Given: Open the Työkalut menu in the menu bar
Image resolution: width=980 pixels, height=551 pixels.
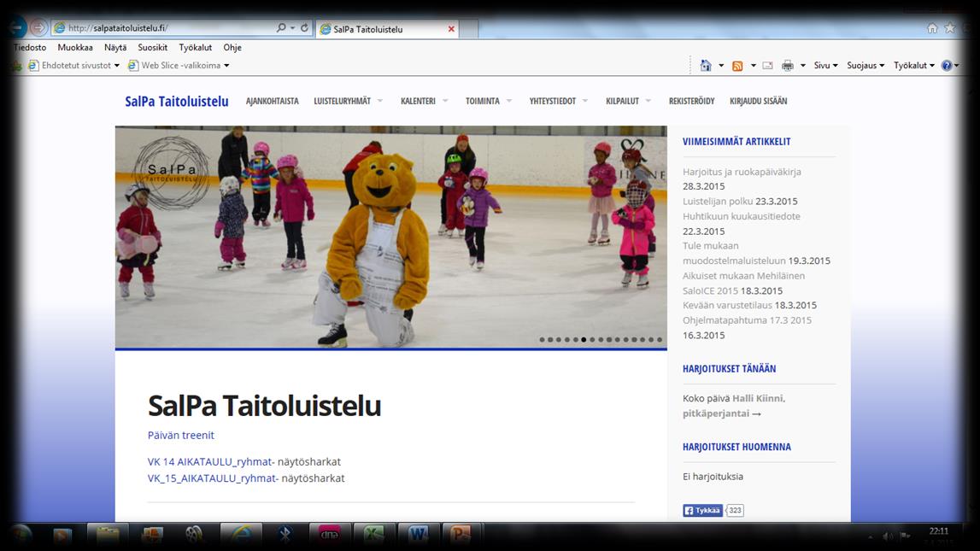Looking at the screenshot, I should tap(195, 48).
